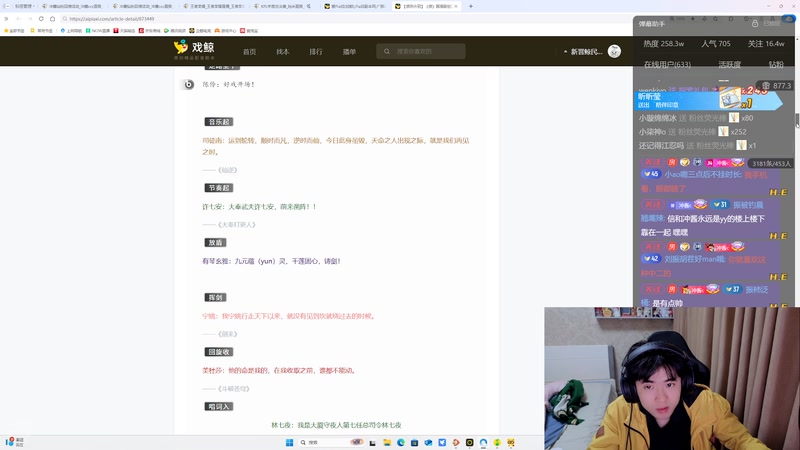
Task: Click the round play icon beside 陈伶 line
Action: [188, 84]
